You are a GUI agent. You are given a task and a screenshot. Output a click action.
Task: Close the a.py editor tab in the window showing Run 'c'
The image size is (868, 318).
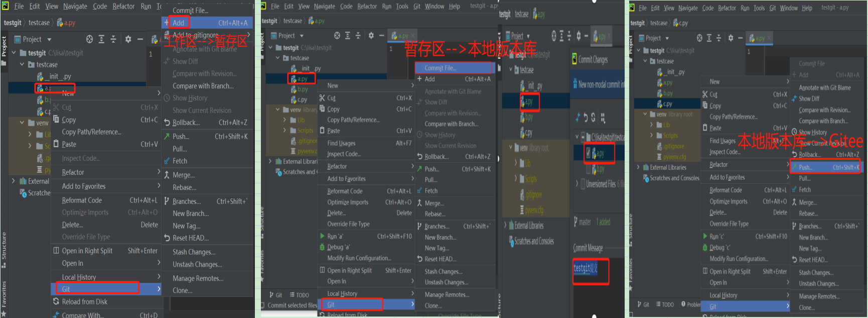point(768,38)
